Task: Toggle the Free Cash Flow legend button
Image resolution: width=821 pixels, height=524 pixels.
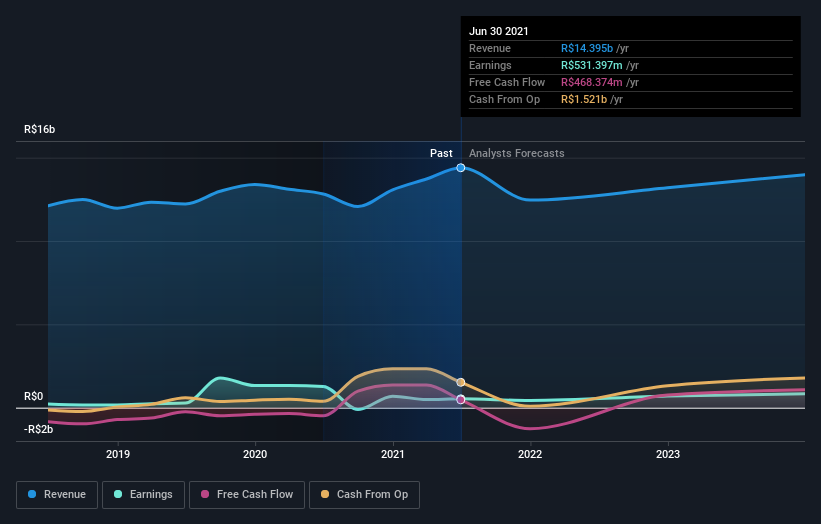Action: [x=247, y=495]
